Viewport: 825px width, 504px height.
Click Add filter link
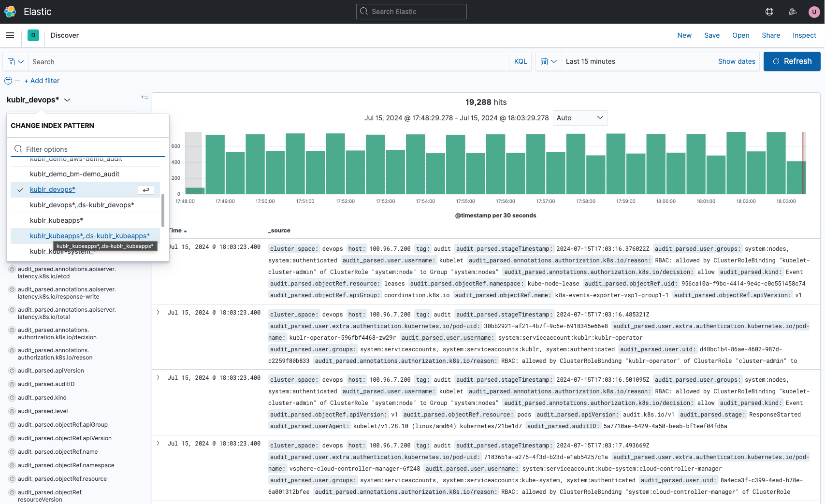tap(42, 81)
